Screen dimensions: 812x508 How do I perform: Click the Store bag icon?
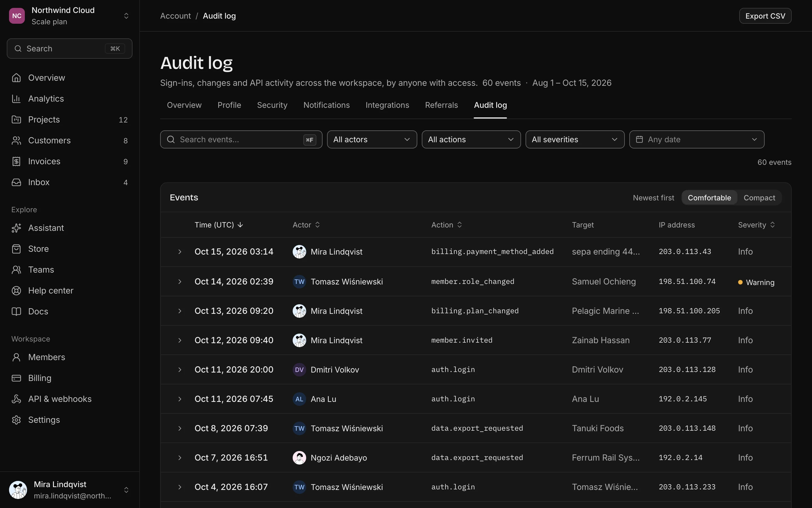[x=16, y=249]
